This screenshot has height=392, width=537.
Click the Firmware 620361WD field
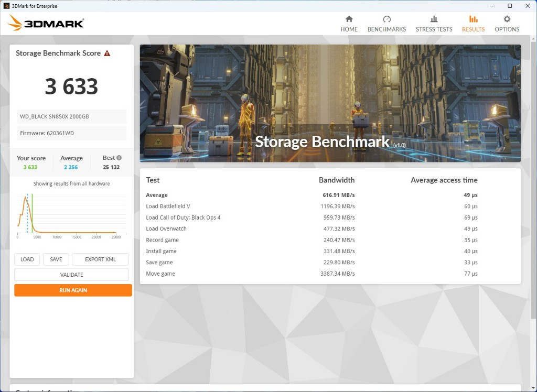71,133
